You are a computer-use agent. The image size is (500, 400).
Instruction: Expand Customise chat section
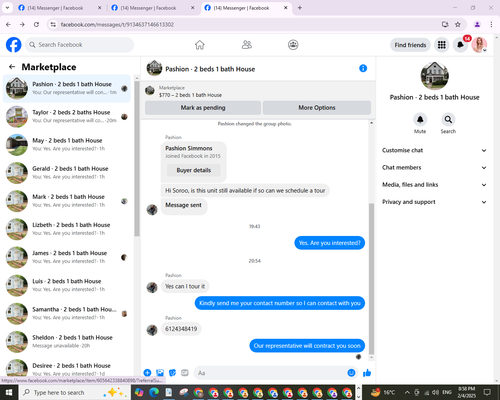click(x=434, y=150)
